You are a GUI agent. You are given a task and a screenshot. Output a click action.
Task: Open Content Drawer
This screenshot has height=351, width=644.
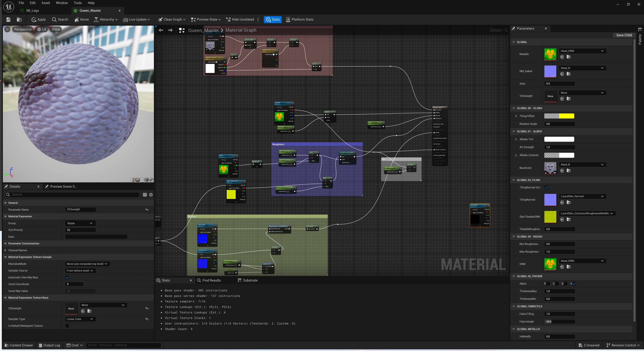19,345
